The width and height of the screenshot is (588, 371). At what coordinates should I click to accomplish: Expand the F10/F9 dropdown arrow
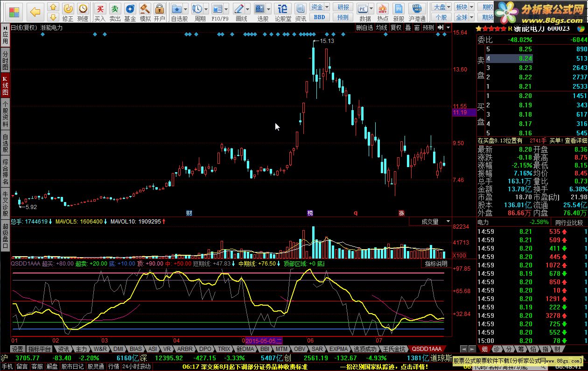pos(226,8)
